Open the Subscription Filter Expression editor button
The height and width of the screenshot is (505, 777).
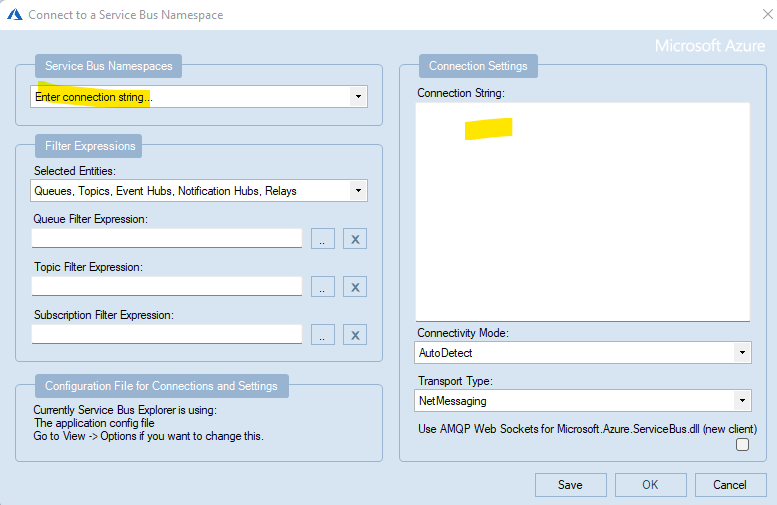[323, 335]
